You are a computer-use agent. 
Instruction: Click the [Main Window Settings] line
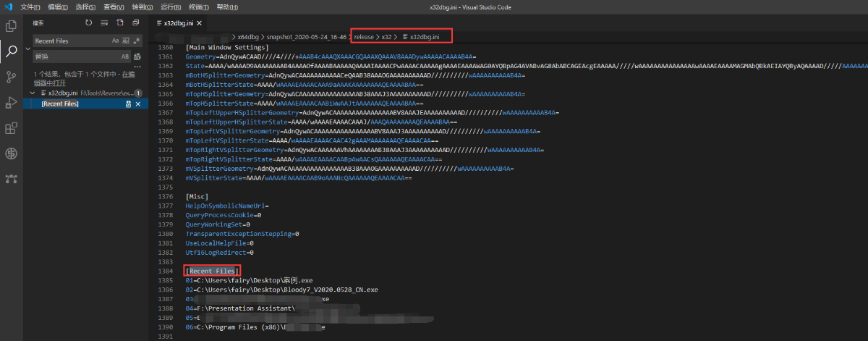226,47
